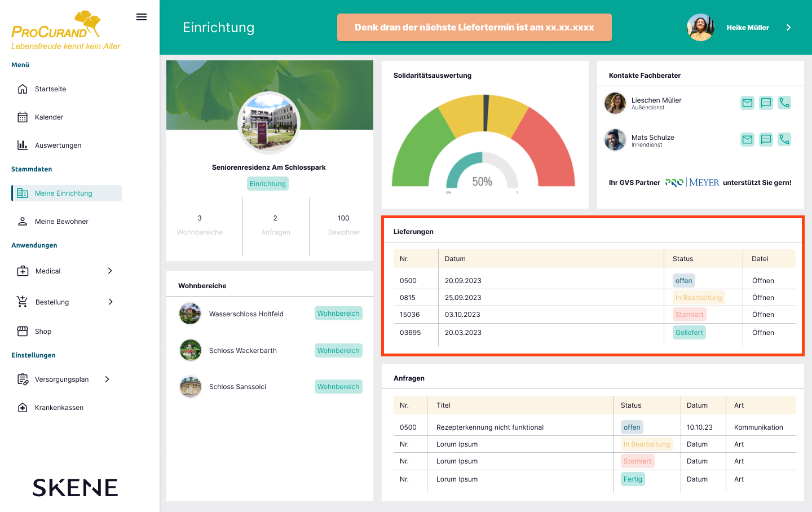Click the Seniorenresidenz profile picture
The height and width of the screenshot is (512, 812).
[269, 122]
